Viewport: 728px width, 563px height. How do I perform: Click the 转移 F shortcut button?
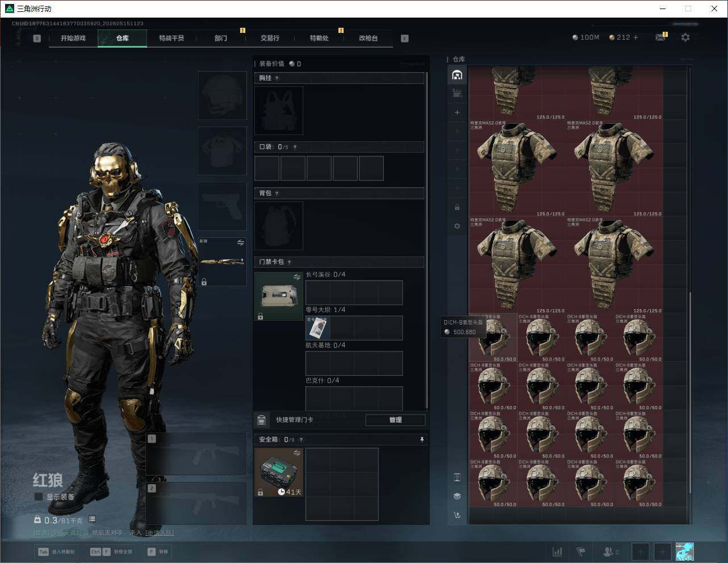[x=158, y=552]
